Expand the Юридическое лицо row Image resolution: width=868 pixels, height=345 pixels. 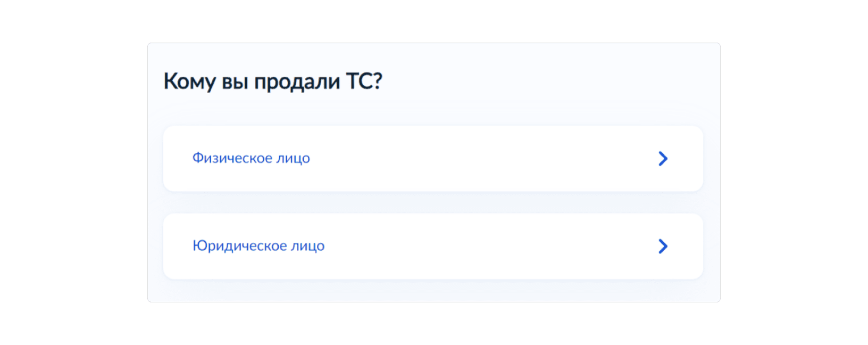432,246
